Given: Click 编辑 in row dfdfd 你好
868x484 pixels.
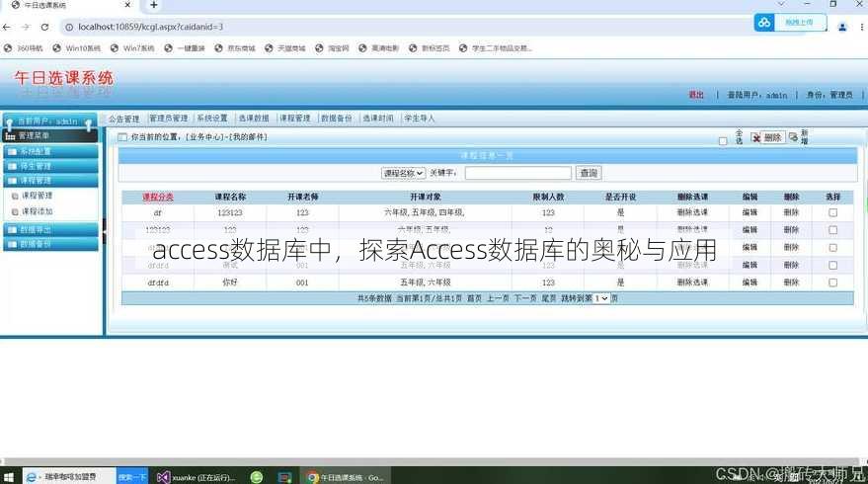Looking at the screenshot, I should coord(750,282).
